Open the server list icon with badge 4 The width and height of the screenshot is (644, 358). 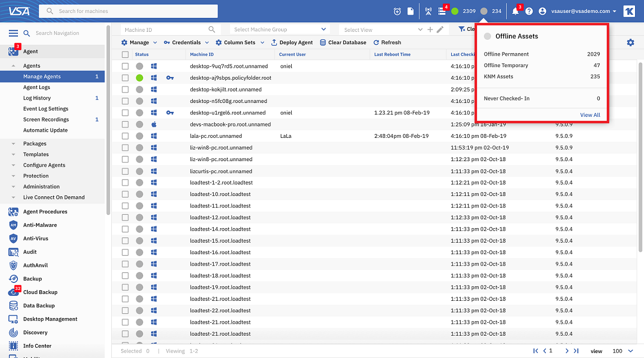[442, 11]
